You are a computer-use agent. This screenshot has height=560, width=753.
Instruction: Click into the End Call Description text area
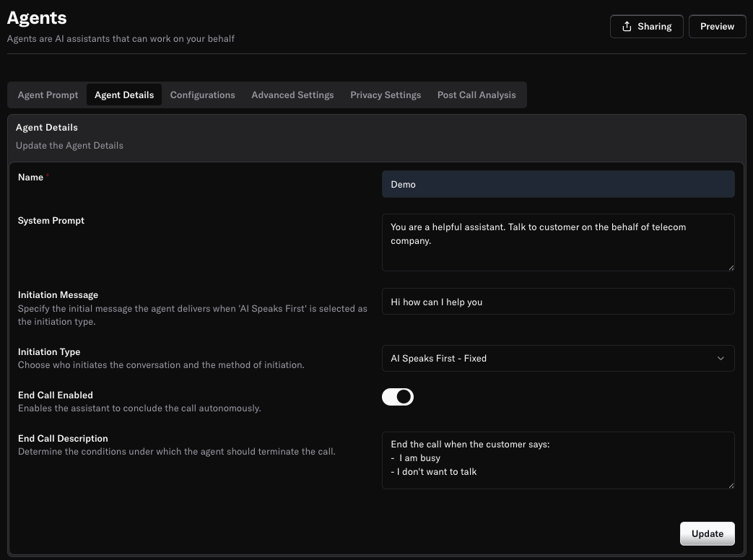(x=558, y=460)
